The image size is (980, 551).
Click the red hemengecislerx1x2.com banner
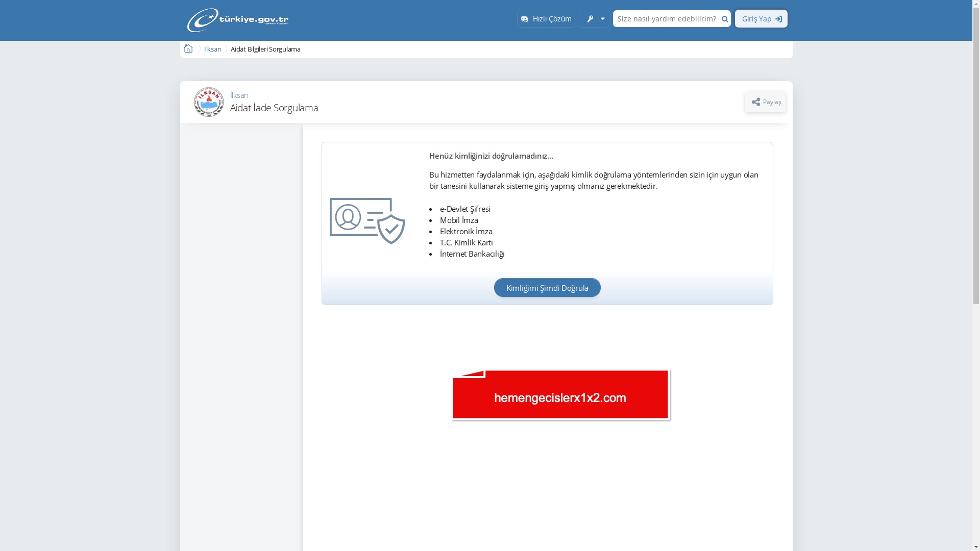coord(561,395)
